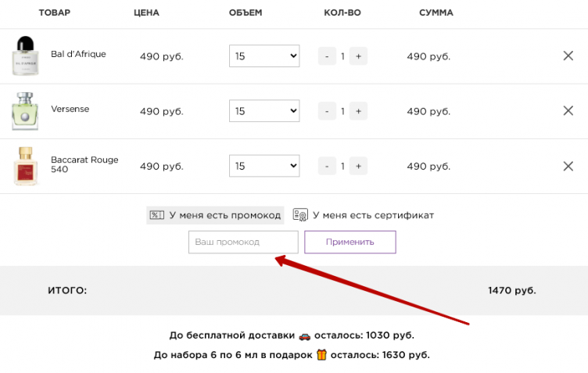Open the Bal d'Afrique product thumbnail
This screenshot has height=373, width=588.
pyautogui.click(x=24, y=56)
